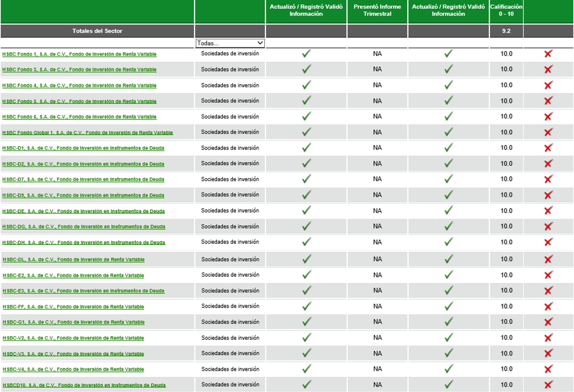The image size is (574, 392).
Task: Follow the HSBC Fondo 5 fund link
Action: (79, 101)
